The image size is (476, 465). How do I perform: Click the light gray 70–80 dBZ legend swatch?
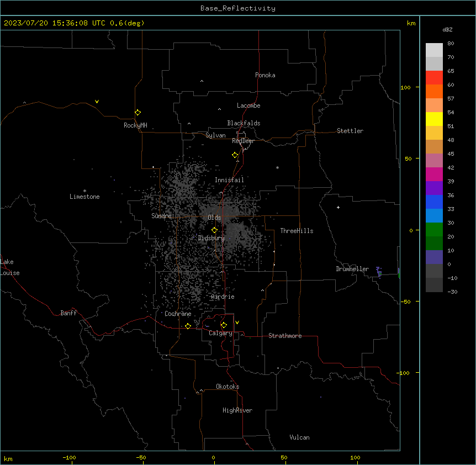[x=434, y=50]
